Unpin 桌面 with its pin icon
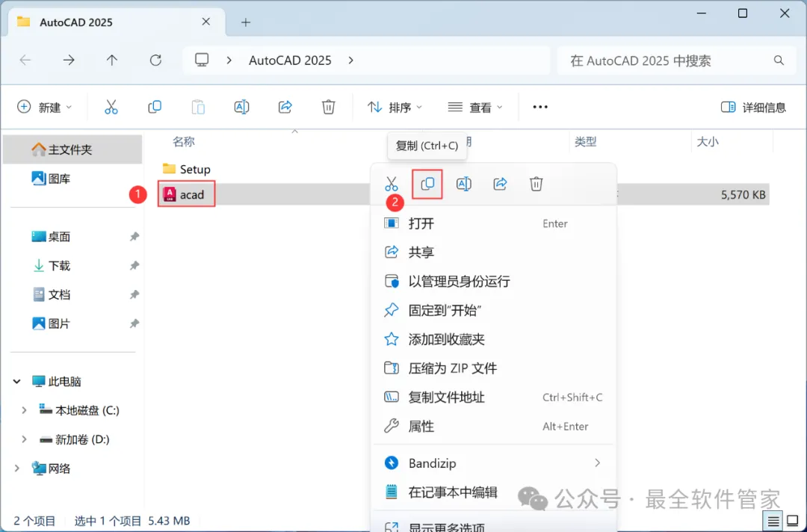This screenshot has height=532, width=807. [134, 237]
